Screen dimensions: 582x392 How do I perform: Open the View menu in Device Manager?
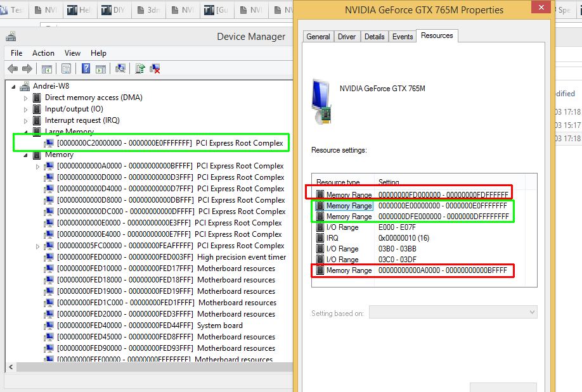click(72, 53)
